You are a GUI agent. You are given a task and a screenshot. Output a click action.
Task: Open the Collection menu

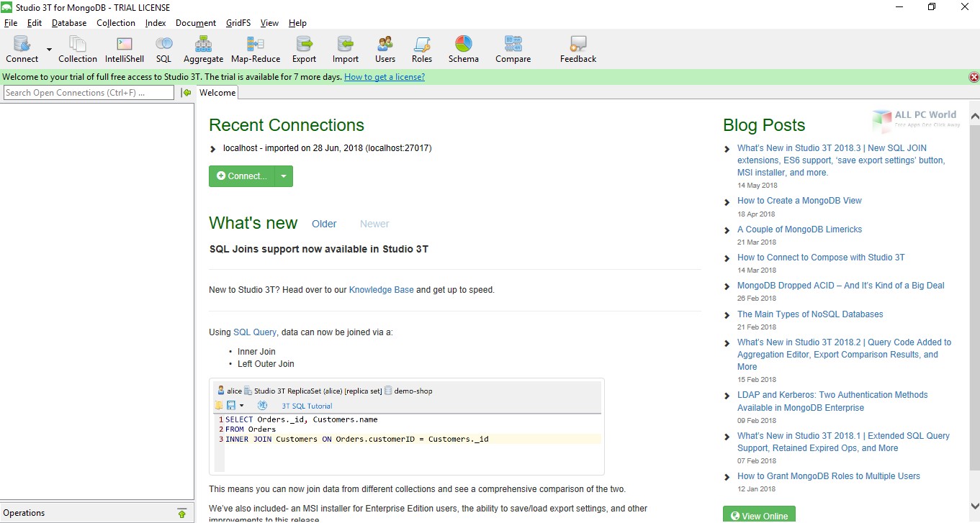116,23
